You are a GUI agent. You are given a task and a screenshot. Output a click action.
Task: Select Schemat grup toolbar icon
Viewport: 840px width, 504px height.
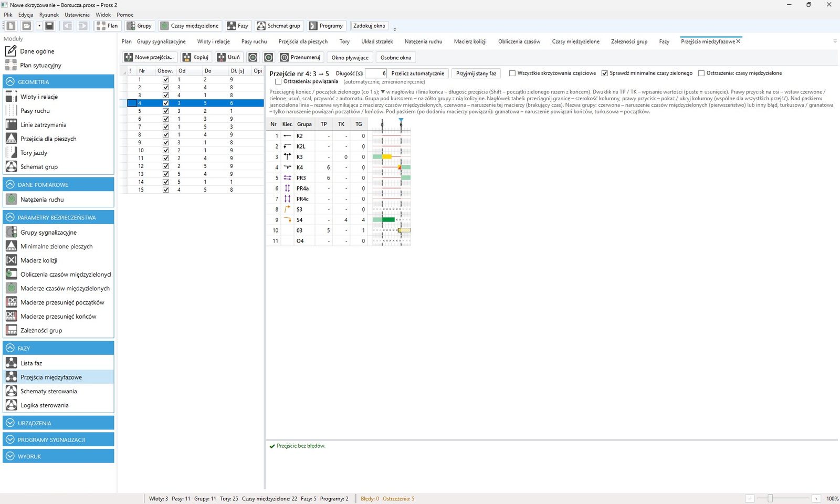coord(261,26)
